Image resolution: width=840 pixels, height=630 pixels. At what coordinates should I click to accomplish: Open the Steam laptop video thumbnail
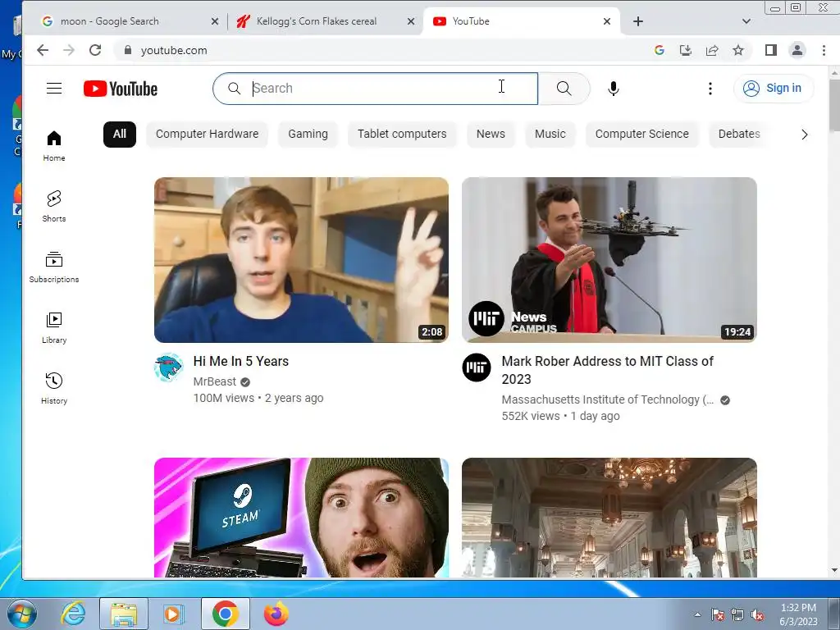(x=302, y=518)
